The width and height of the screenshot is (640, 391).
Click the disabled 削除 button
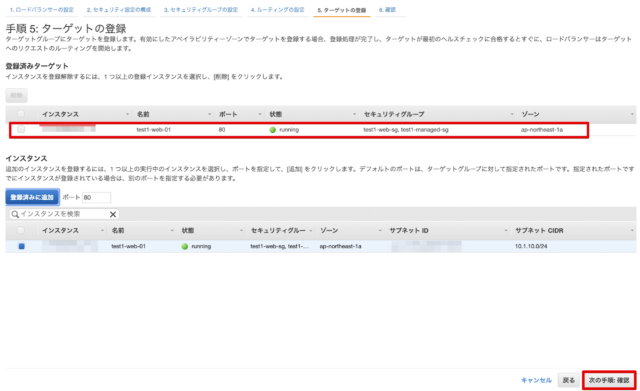pyautogui.click(x=17, y=96)
